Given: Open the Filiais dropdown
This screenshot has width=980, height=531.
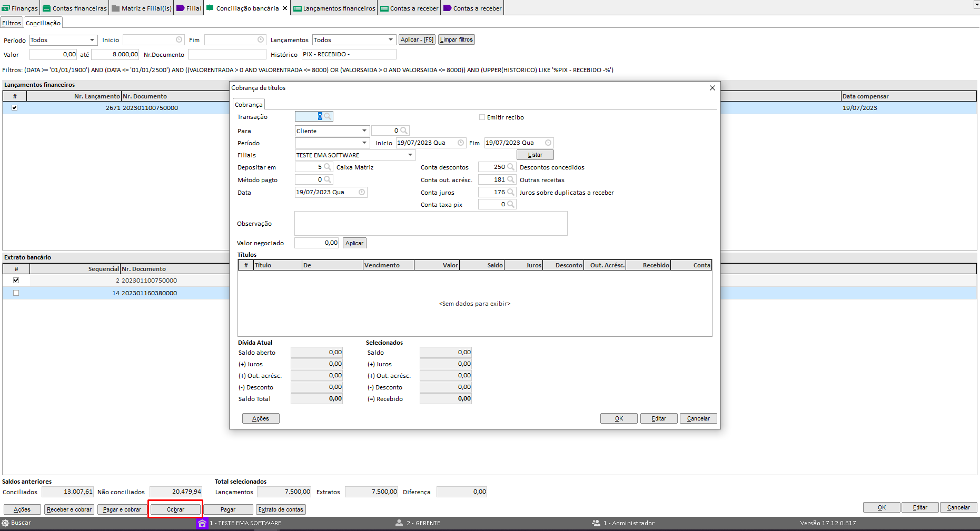Looking at the screenshot, I should coord(410,155).
